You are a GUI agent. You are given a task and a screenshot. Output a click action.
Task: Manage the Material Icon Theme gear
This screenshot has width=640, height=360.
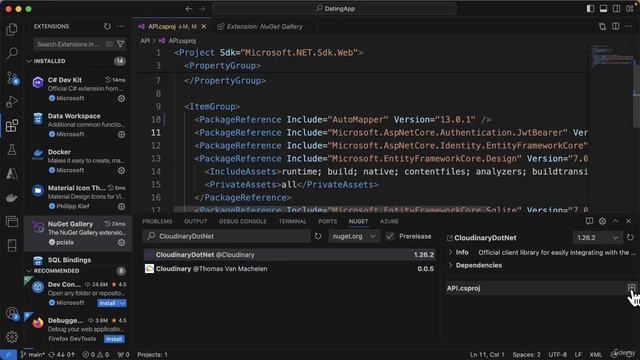pyautogui.click(x=121, y=206)
